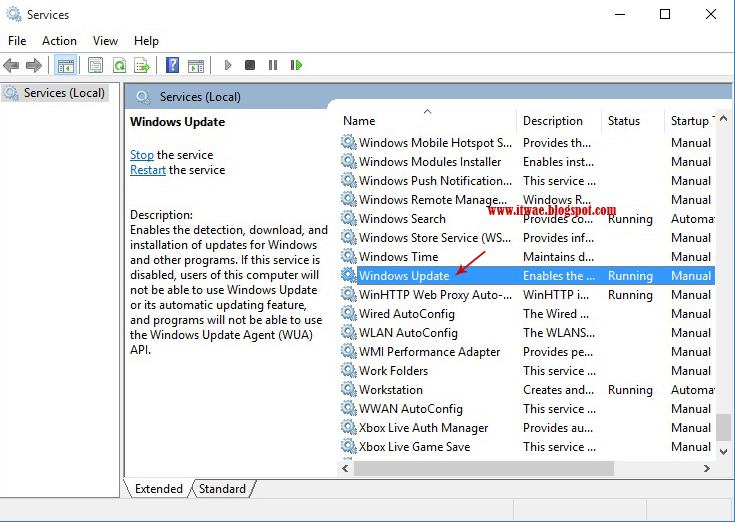Click the Start Service play icon
Image resolution: width=735 pixels, height=522 pixels.
click(x=228, y=65)
